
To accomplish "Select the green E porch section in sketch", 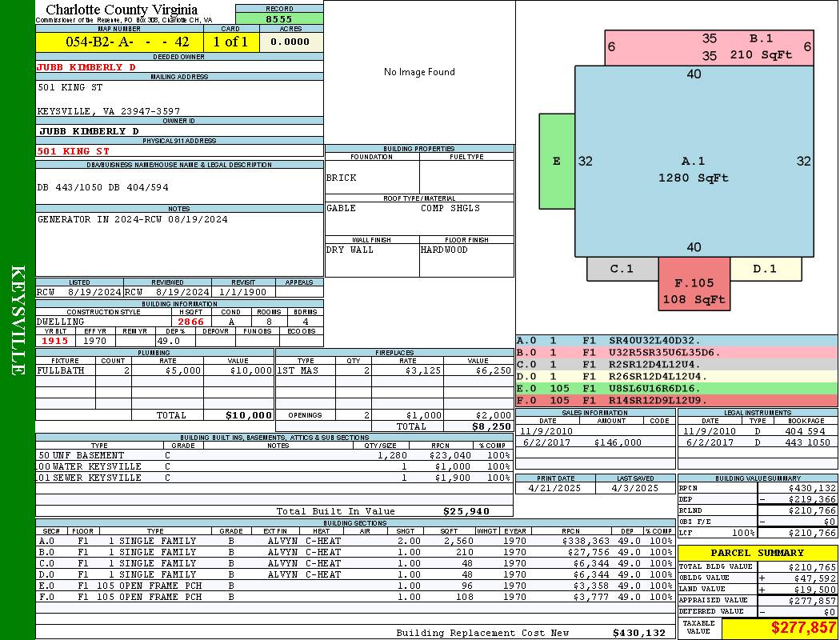I will point(557,162).
